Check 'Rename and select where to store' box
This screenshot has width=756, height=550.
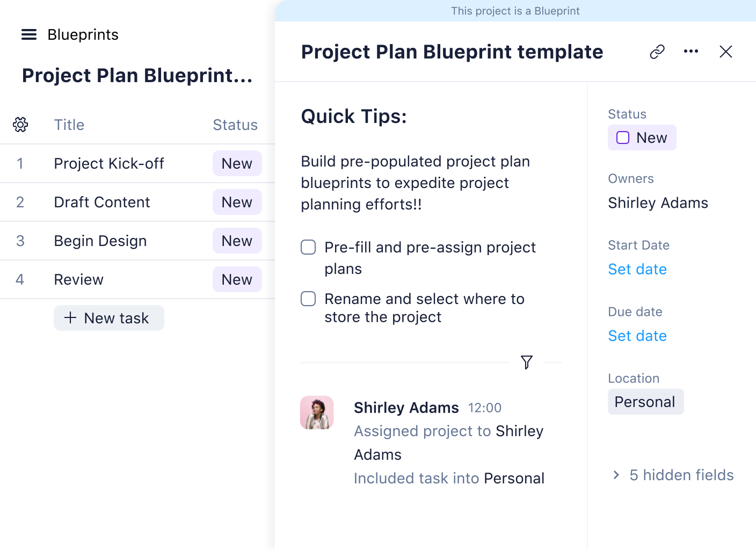coord(308,299)
